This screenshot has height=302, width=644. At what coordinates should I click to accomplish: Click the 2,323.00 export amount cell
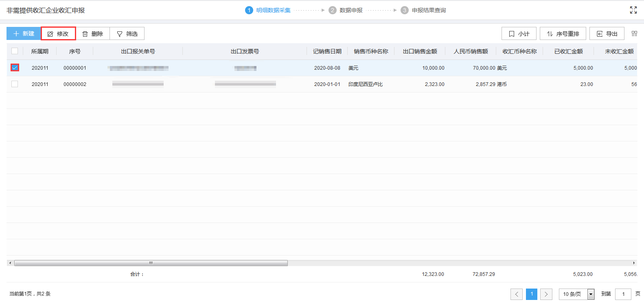point(434,84)
